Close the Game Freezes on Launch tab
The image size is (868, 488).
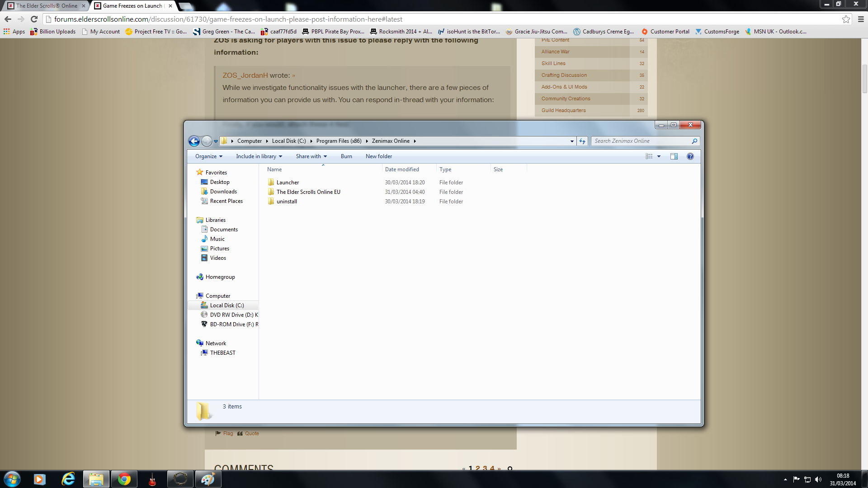point(170,6)
